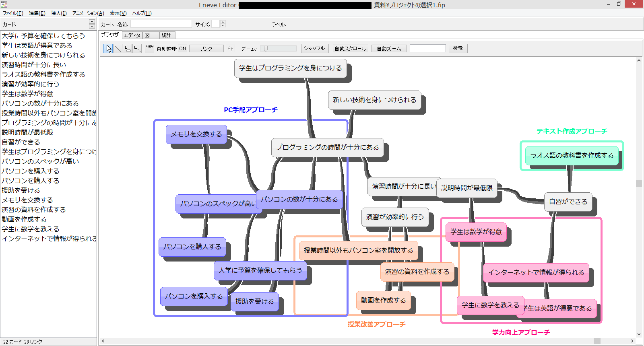Image resolution: width=644 pixels, height=346 pixels.
Task: Click the Frieve Editor app icon
Action: [4, 4]
